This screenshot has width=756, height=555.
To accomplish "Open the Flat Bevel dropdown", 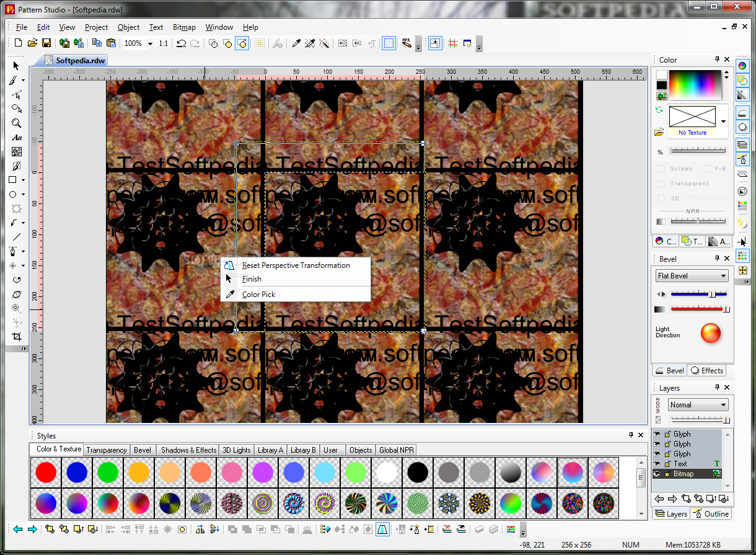I will click(692, 276).
